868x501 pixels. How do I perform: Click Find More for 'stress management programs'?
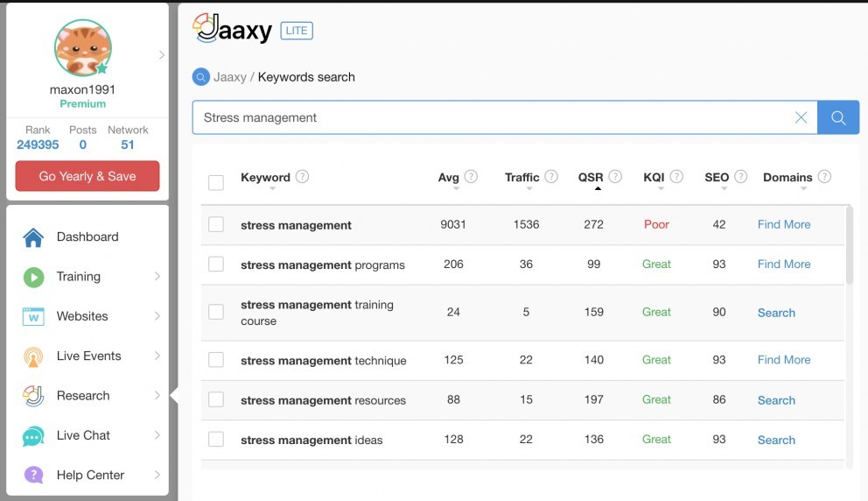pyautogui.click(x=784, y=265)
